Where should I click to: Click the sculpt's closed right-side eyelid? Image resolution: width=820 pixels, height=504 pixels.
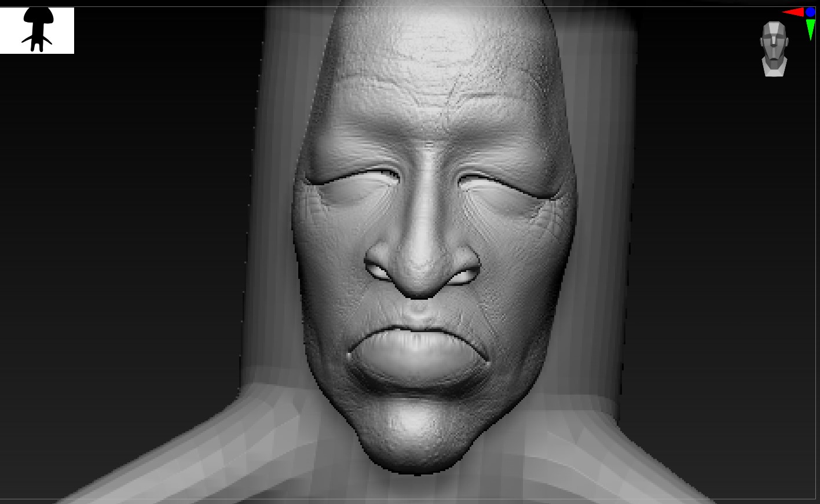[503, 185]
